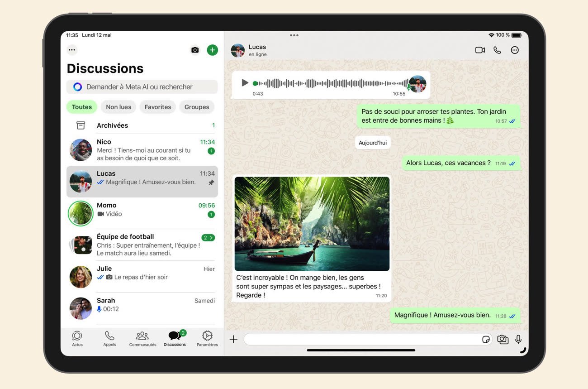Filter chats by Groupes

click(x=197, y=107)
